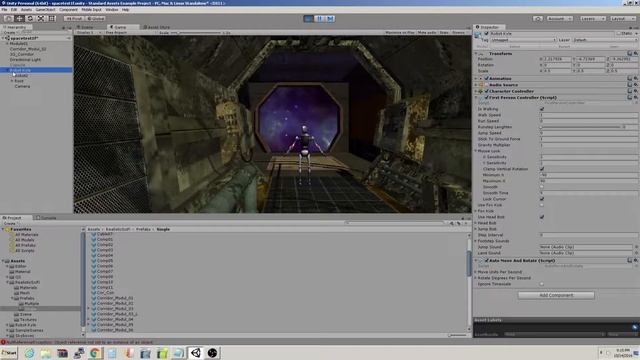Viewport: 640px width, 360px height.
Task: Open Internet Explorer from taskbar
Action: 29,353
